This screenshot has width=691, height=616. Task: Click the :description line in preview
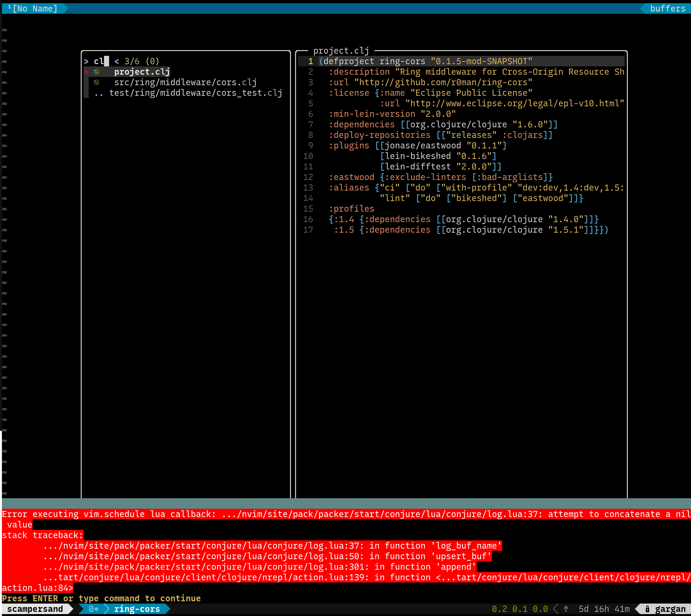[476, 72]
